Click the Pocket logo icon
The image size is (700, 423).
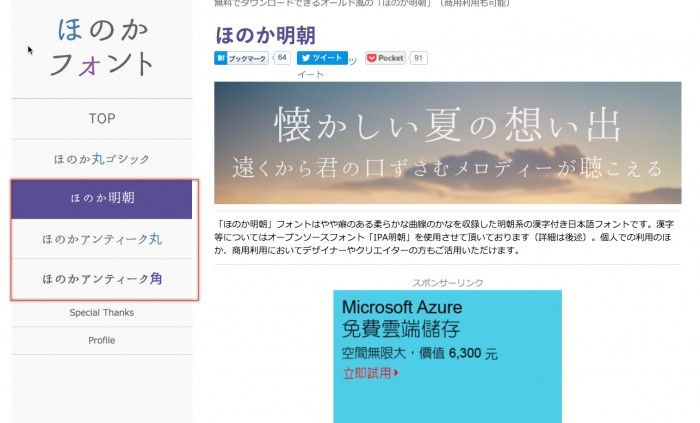(372, 58)
